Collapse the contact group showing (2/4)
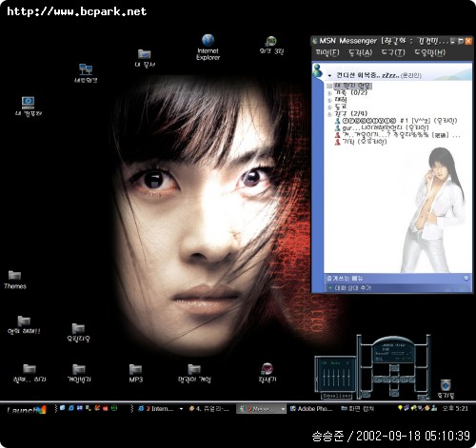Viewport: 476px width, 448px height. (329, 114)
